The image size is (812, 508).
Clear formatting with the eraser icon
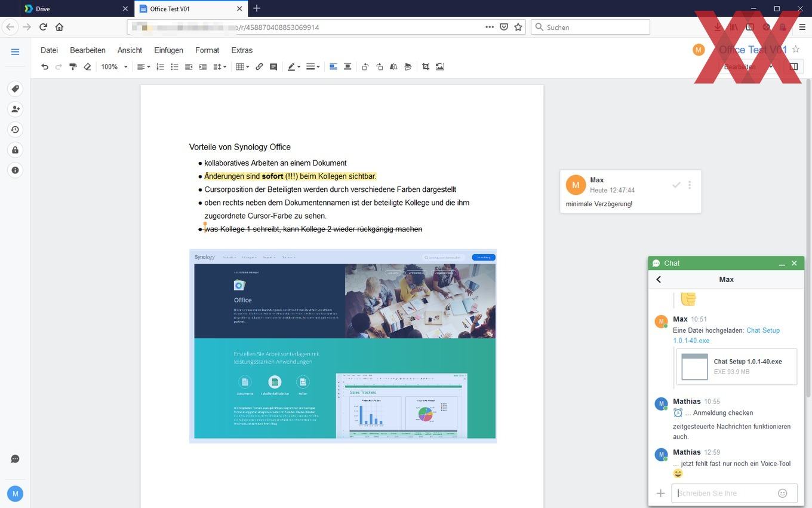87,67
